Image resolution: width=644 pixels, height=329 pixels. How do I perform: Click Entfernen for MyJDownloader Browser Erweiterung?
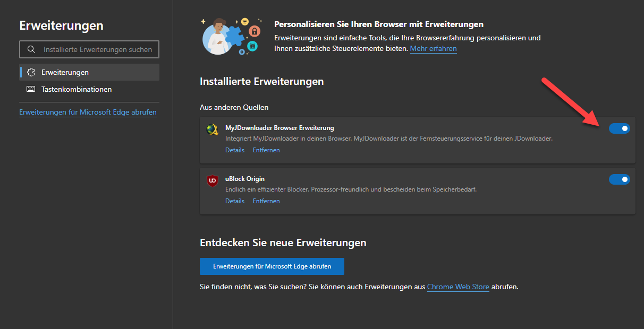pos(266,150)
